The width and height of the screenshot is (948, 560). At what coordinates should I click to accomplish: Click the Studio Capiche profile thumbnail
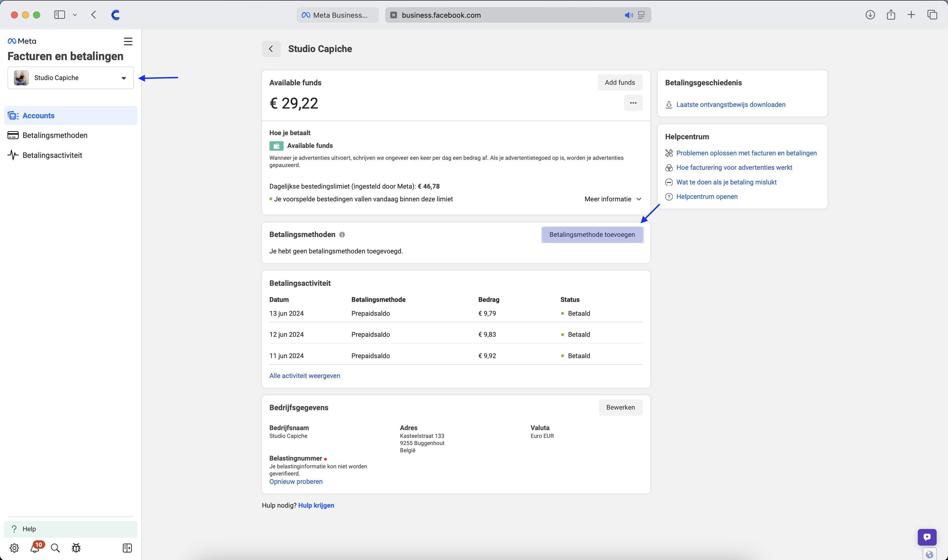pyautogui.click(x=21, y=78)
